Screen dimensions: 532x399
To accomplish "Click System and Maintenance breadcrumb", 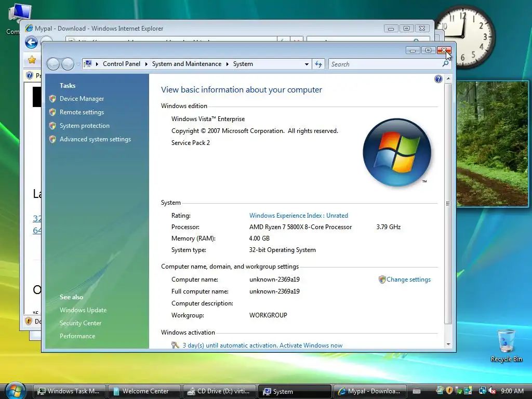I will click(x=187, y=64).
